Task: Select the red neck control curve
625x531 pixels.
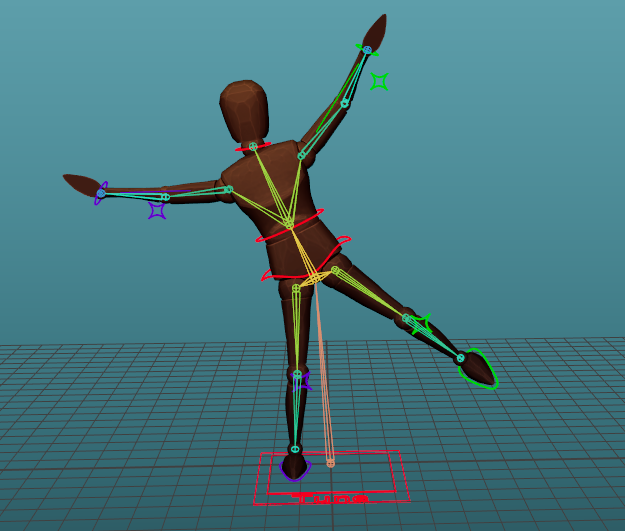Action: tap(241, 149)
